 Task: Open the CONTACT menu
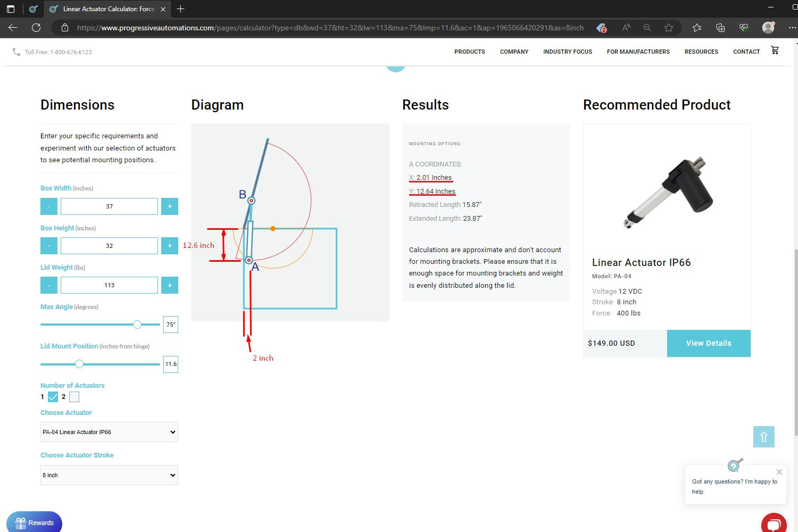746,52
